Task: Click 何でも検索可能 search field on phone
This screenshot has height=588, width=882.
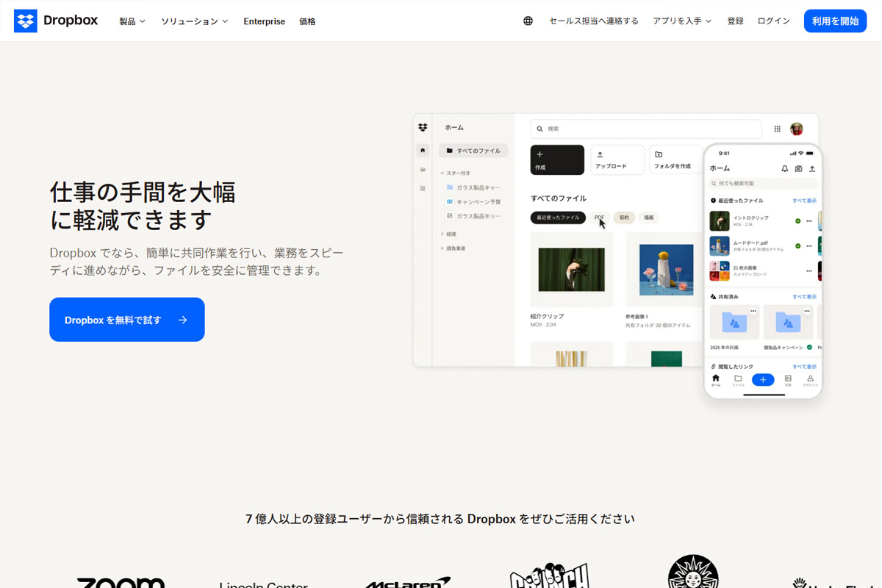Action: click(x=763, y=183)
